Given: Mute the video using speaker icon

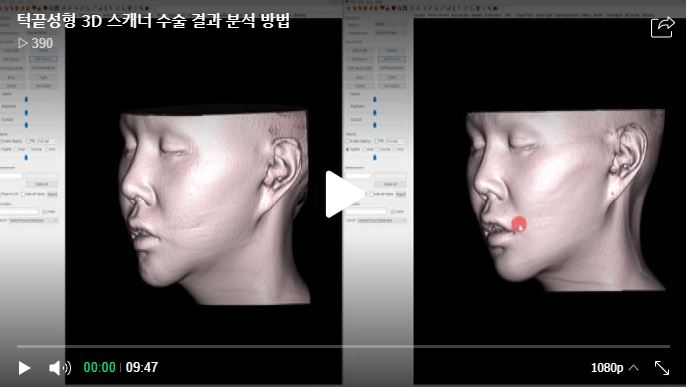Looking at the screenshot, I should pos(60,368).
